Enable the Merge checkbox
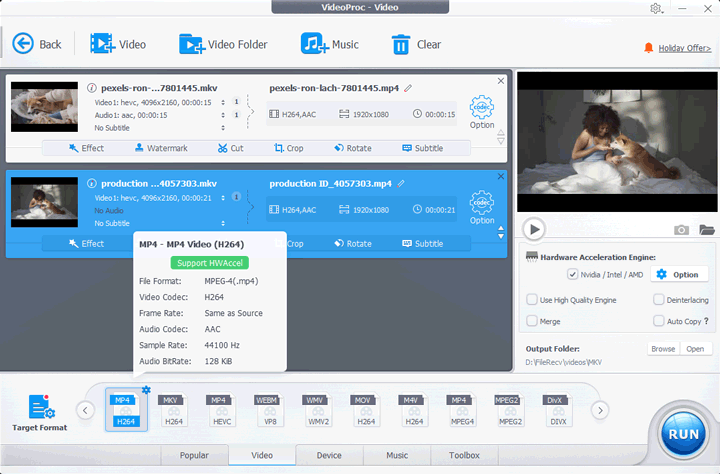This screenshot has height=474, width=720. [532, 321]
